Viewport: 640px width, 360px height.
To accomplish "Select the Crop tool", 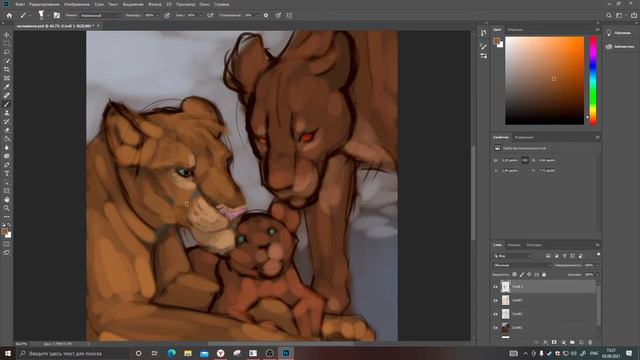I will tap(7, 69).
